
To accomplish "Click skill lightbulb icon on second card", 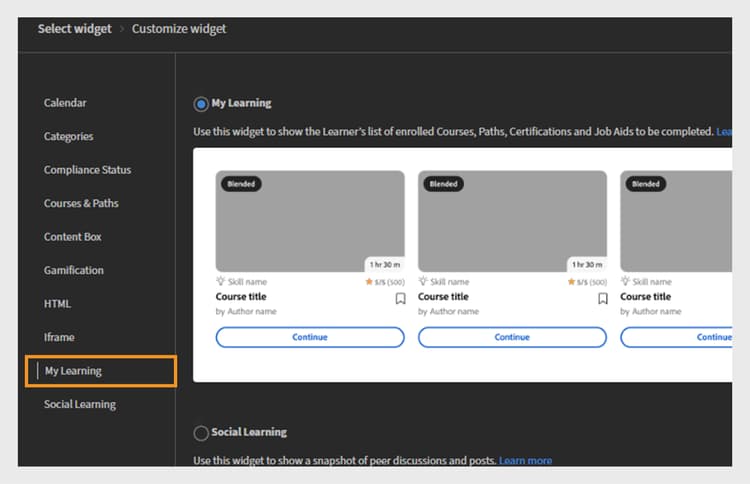I will click(423, 281).
